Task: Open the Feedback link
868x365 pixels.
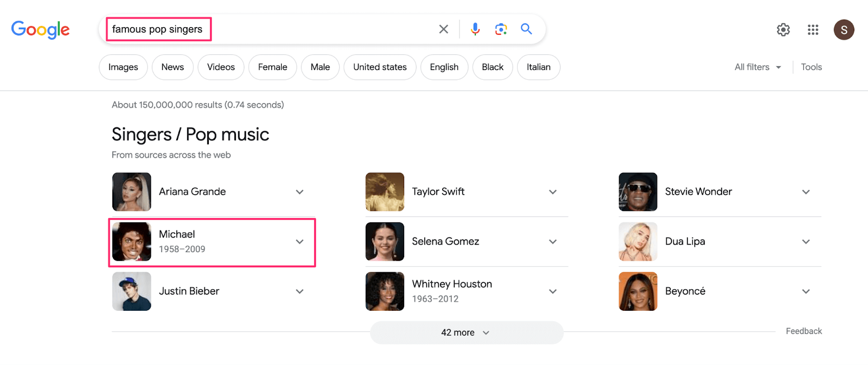Action: 803,331
